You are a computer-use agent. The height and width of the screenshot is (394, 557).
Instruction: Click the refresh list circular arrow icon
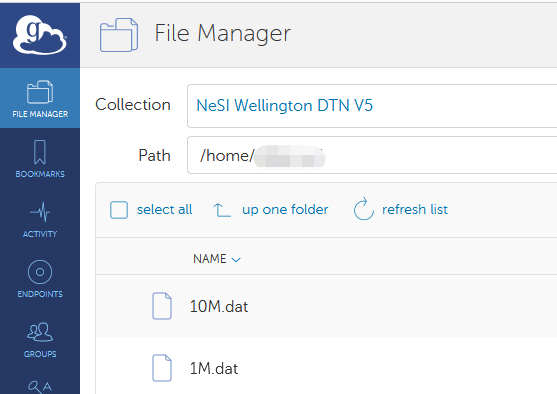point(363,209)
